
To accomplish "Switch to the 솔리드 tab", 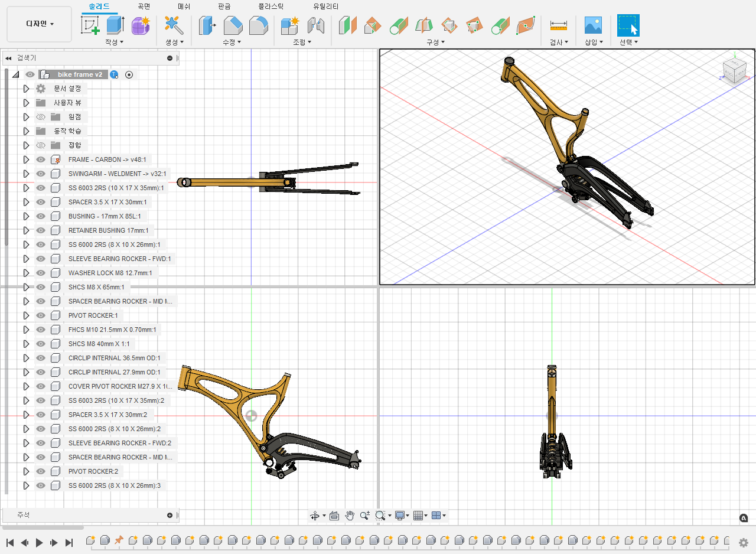I will 99,6.
